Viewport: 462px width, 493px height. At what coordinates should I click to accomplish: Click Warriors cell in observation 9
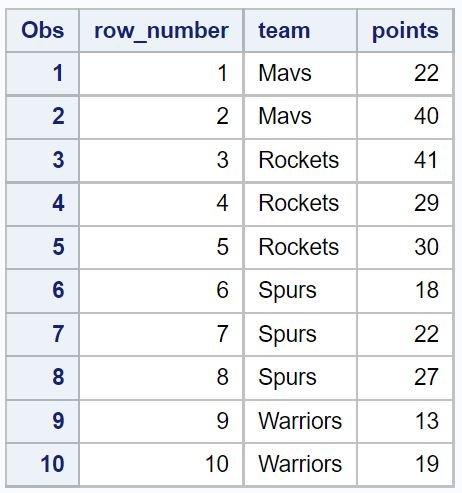tap(301, 421)
